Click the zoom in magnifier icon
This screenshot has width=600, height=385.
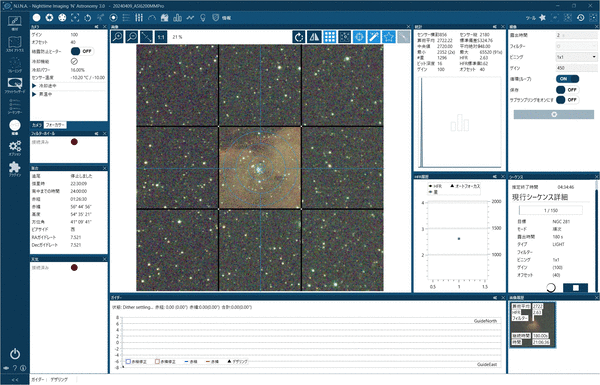(117, 37)
